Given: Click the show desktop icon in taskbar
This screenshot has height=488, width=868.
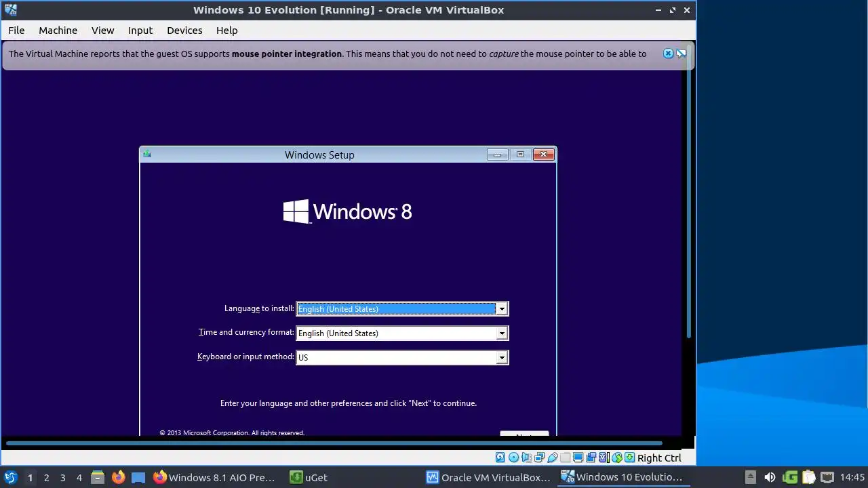Looking at the screenshot, I should click(138, 477).
